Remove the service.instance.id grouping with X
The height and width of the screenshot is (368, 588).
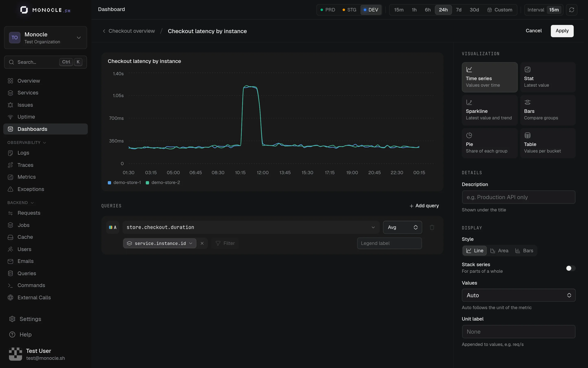pos(202,243)
